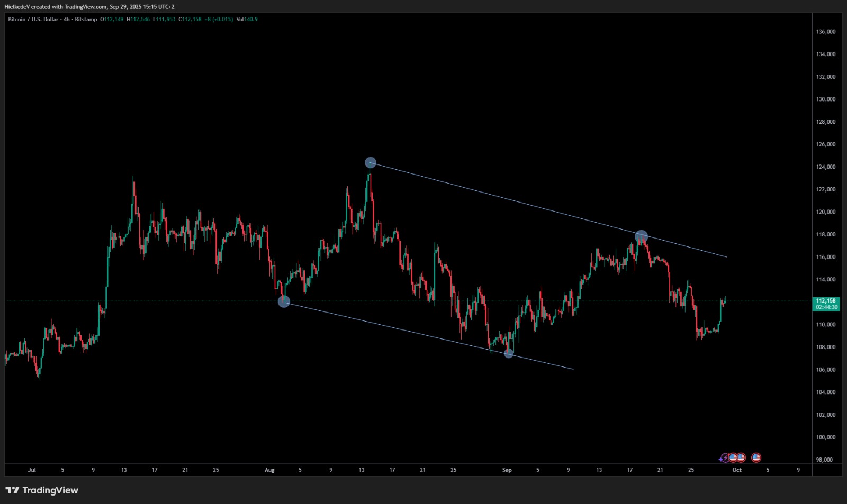The width and height of the screenshot is (847, 504).
Task: Click the high value H112,546
Action: click(138, 19)
